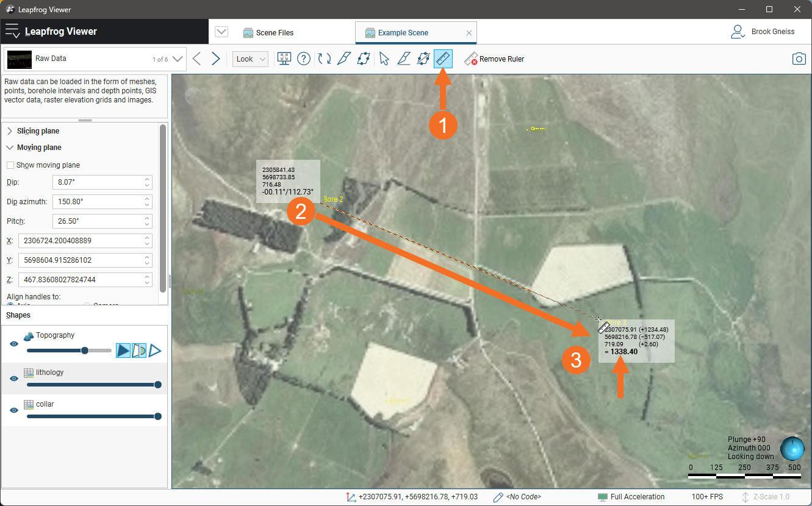812x506 pixels.
Task: Click the Raw Data scene thumbnail
Action: (19, 59)
